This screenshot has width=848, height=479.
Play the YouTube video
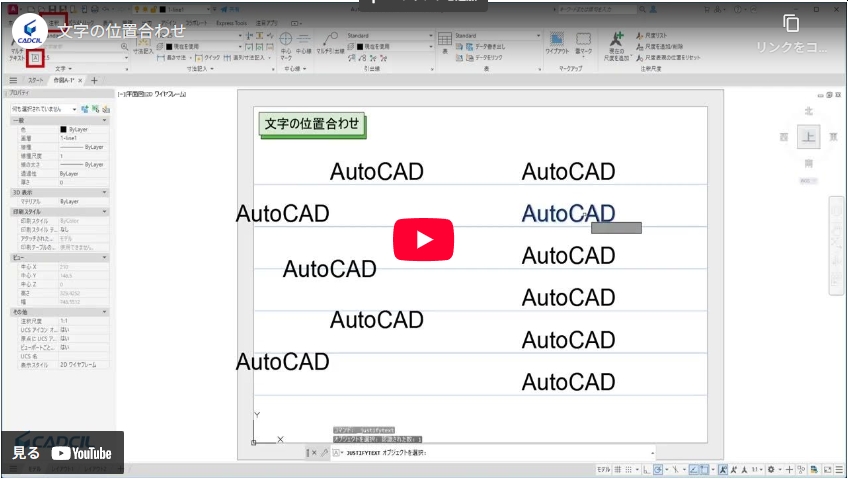pyautogui.click(x=423, y=240)
